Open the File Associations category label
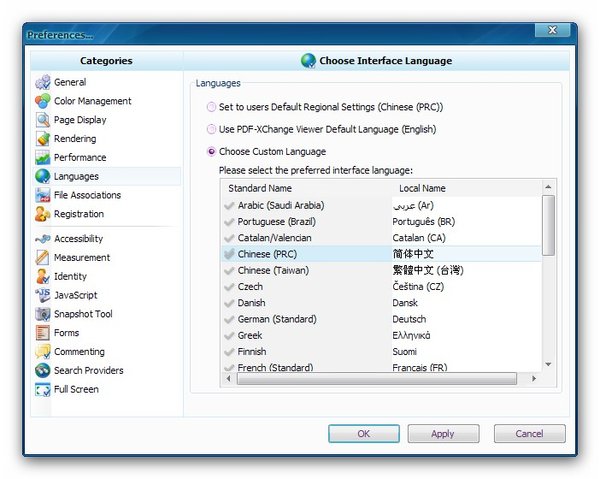This screenshot has width=600, height=479. point(87,195)
